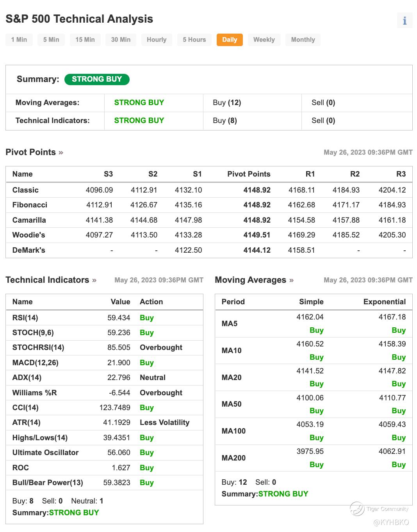The height and width of the screenshot is (532, 417).
Task: Open the 30 Min timeframe tab
Action: 121,39
